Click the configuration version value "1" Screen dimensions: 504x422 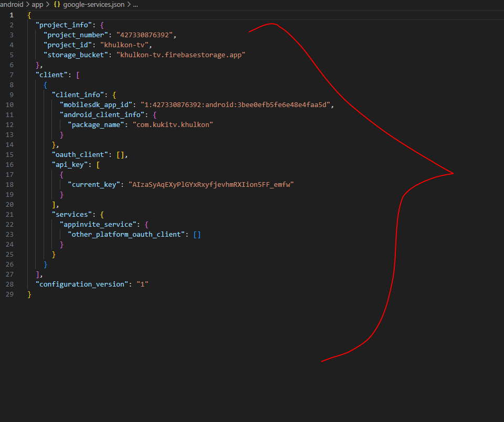coord(142,284)
